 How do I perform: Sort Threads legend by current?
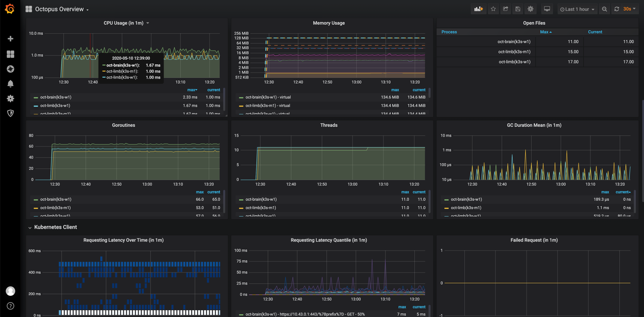tap(419, 192)
